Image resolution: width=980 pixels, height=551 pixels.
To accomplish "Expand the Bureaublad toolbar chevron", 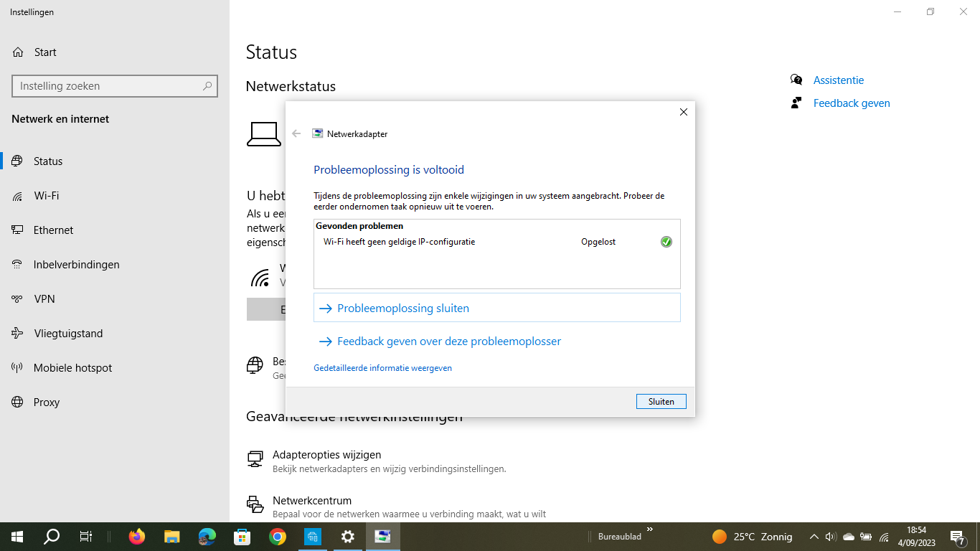I will (650, 529).
